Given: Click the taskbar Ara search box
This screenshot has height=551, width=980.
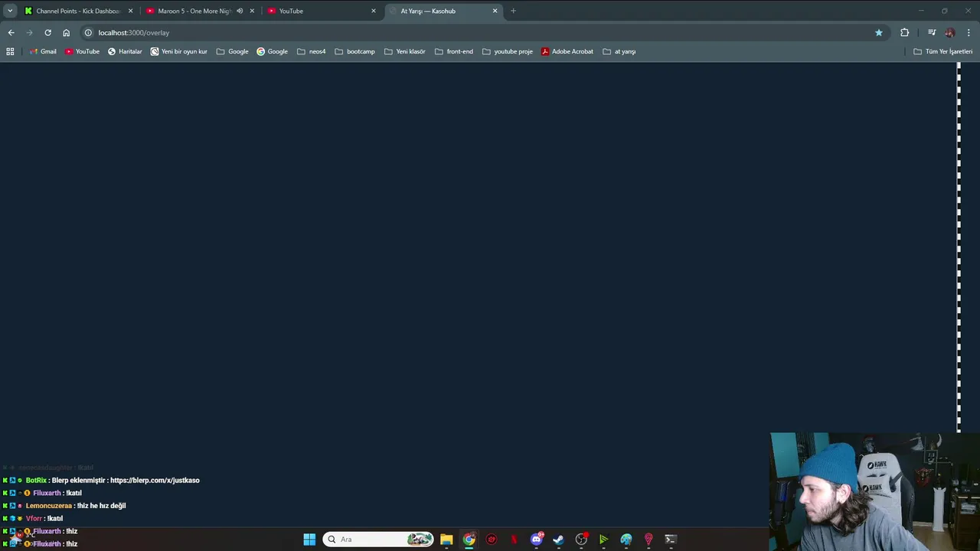Looking at the screenshot, I should click(x=378, y=540).
